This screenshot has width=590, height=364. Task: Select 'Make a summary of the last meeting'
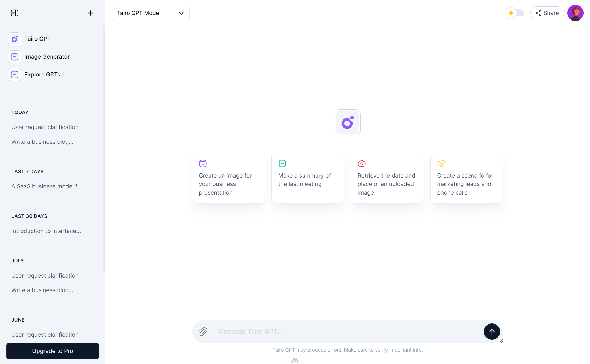(308, 178)
